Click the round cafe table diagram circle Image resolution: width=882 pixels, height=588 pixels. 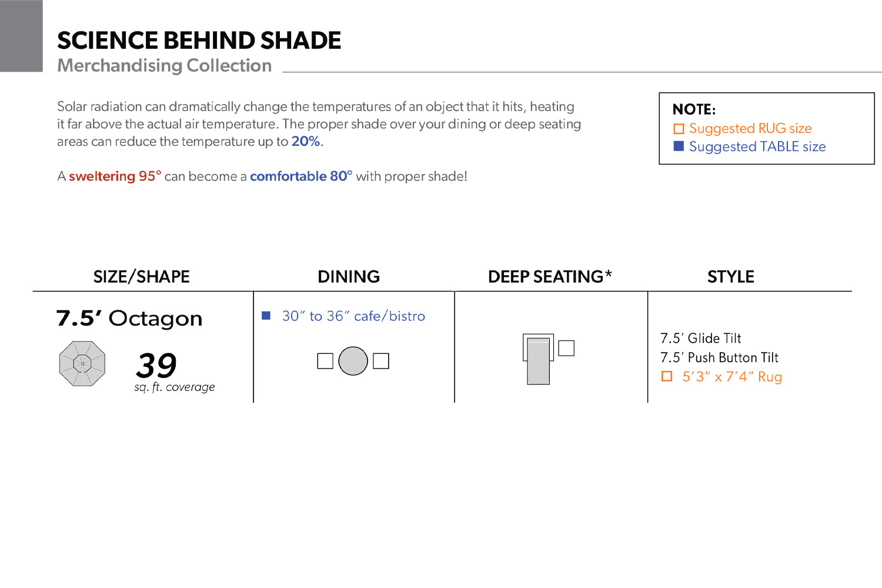[x=353, y=361]
